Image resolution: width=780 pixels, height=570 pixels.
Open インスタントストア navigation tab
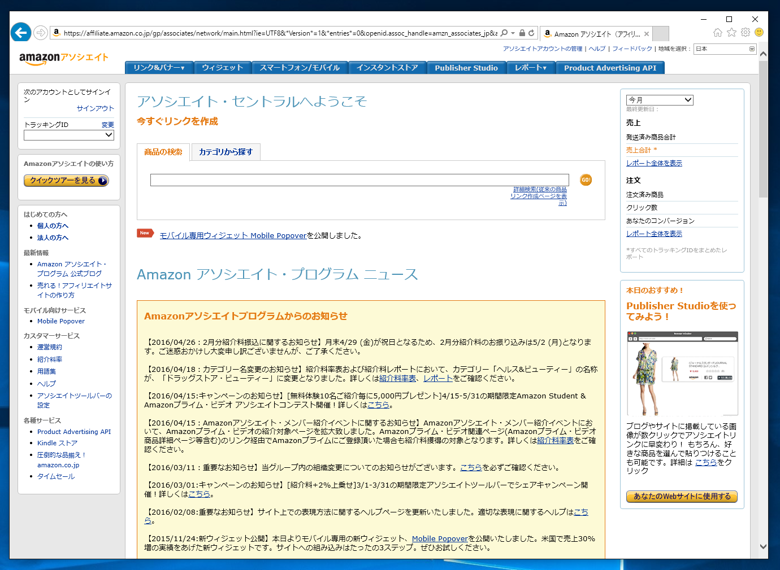[x=387, y=68]
